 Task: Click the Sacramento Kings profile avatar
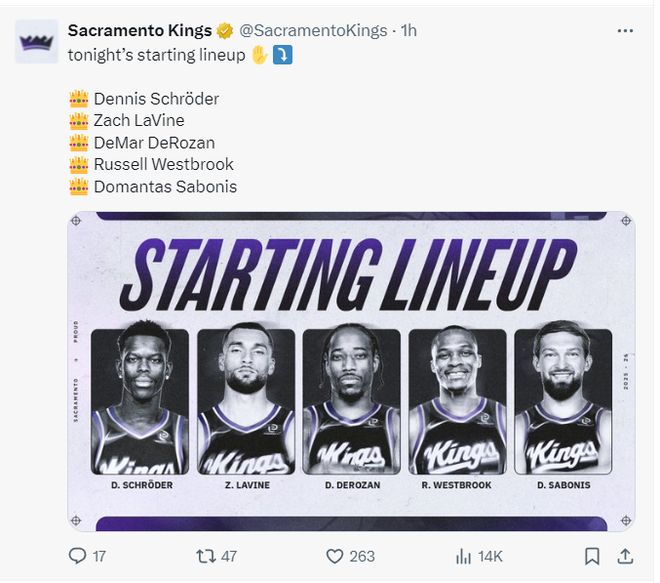point(36,42)
